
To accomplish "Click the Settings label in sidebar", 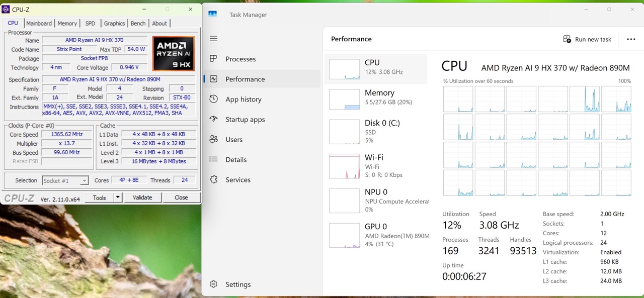I will point(238,284).
